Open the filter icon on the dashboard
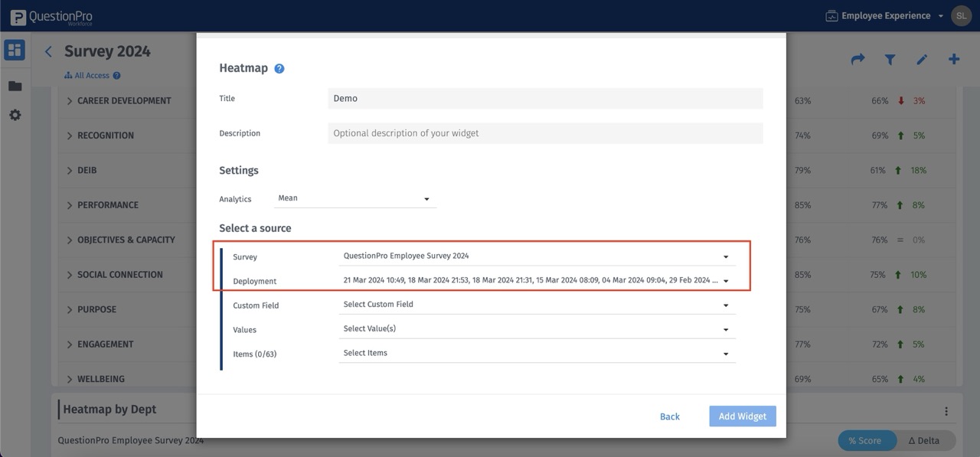The width and height of the screenshot is (980, 457). point(890,59)
